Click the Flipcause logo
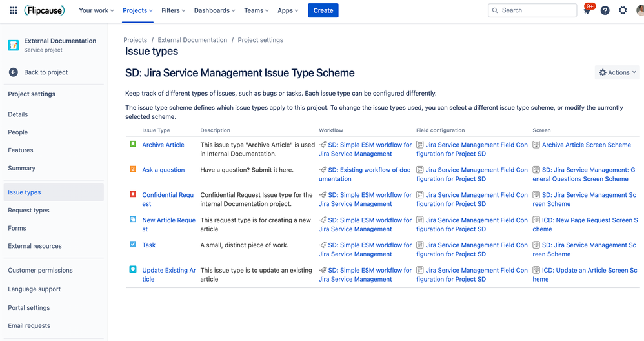 (x=45, y=10)
